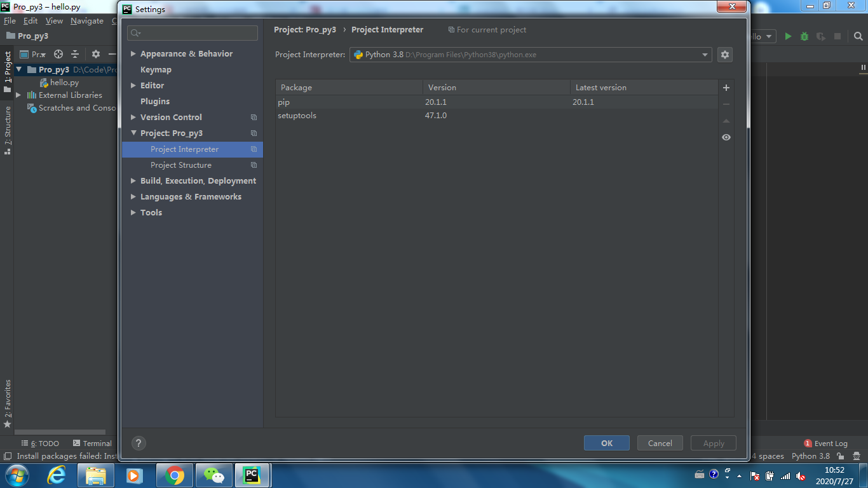
Task: Click the muted volume tray icon
Action: (x=801, y=475)
